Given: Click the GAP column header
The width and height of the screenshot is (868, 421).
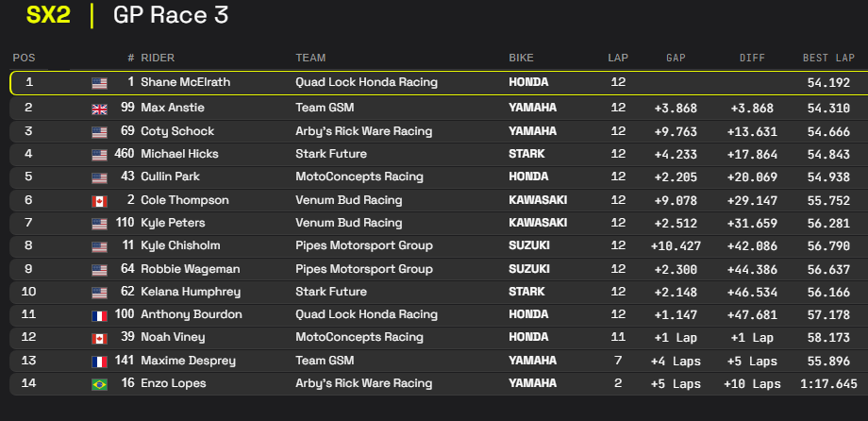Looking at the screenshot, I should [x=676, y=58].
